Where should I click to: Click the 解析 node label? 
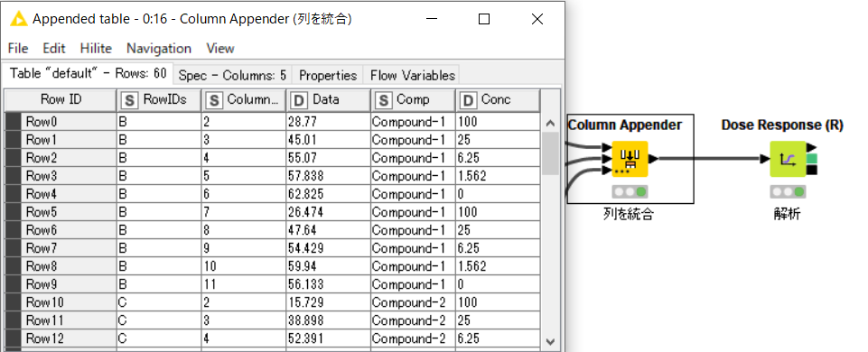click(x=788, y=214)
